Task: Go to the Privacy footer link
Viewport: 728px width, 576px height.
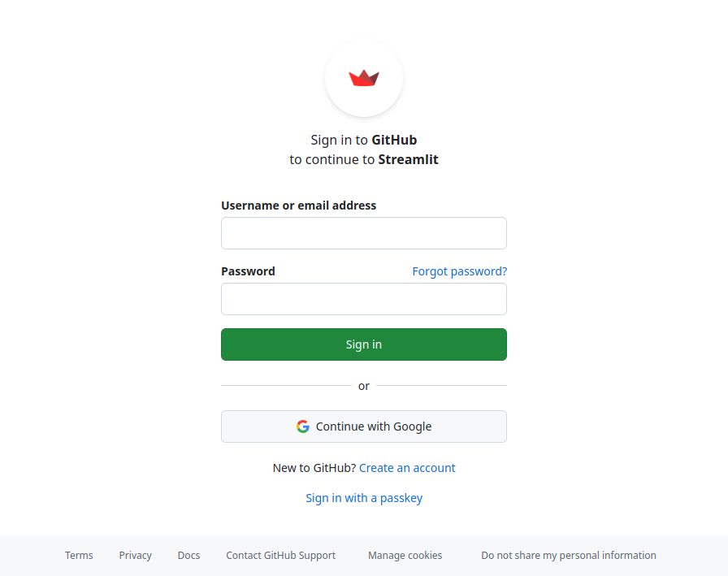Action: pos(135,556)
